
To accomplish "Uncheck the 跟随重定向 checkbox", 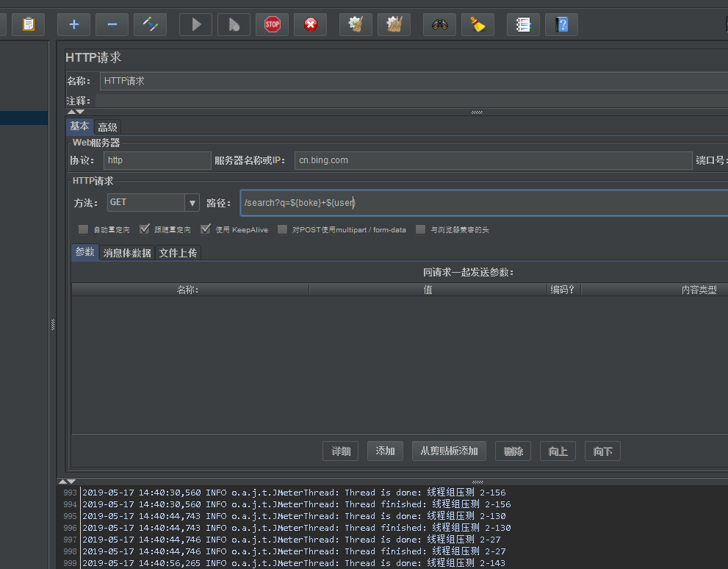I will point(145,229).
